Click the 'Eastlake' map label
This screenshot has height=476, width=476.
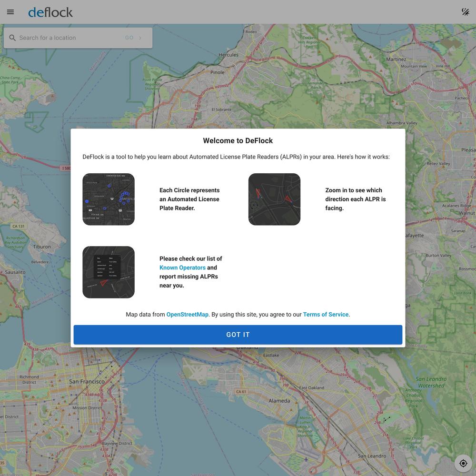tap(271, 355)
